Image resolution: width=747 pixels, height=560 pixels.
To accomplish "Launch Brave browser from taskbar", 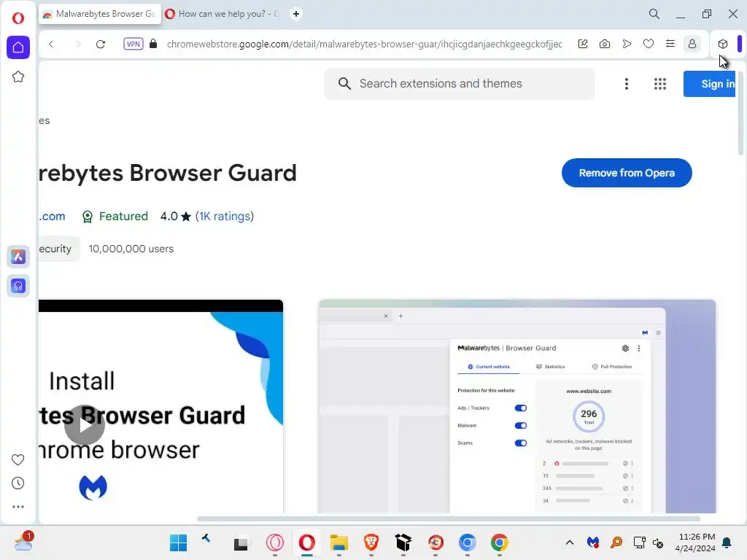I will point(371,542).
